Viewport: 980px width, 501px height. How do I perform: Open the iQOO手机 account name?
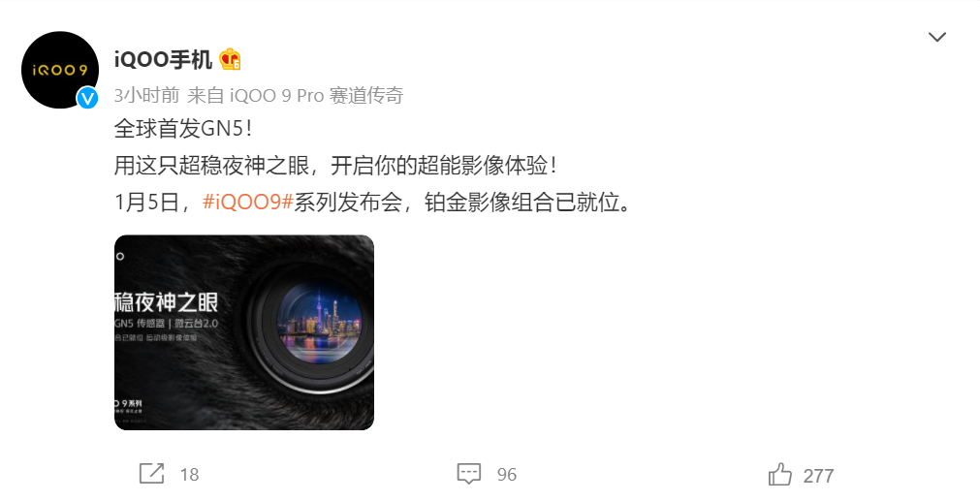(163, 59)
